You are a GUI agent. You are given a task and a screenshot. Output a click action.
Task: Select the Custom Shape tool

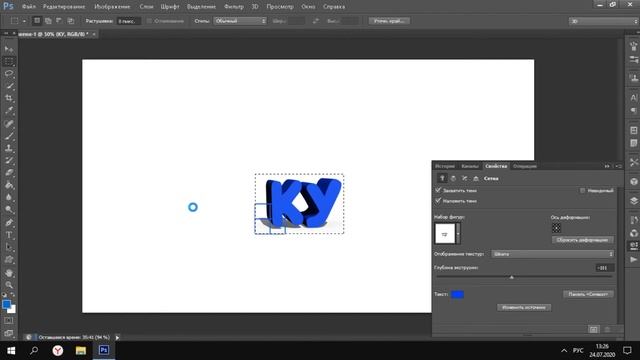point(9,260)
